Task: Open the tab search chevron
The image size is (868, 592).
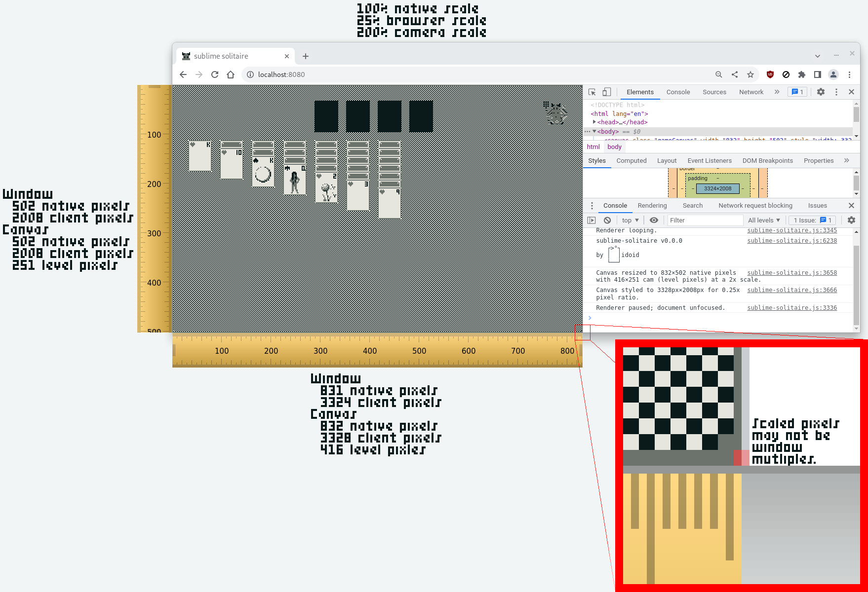Action: 818,56
